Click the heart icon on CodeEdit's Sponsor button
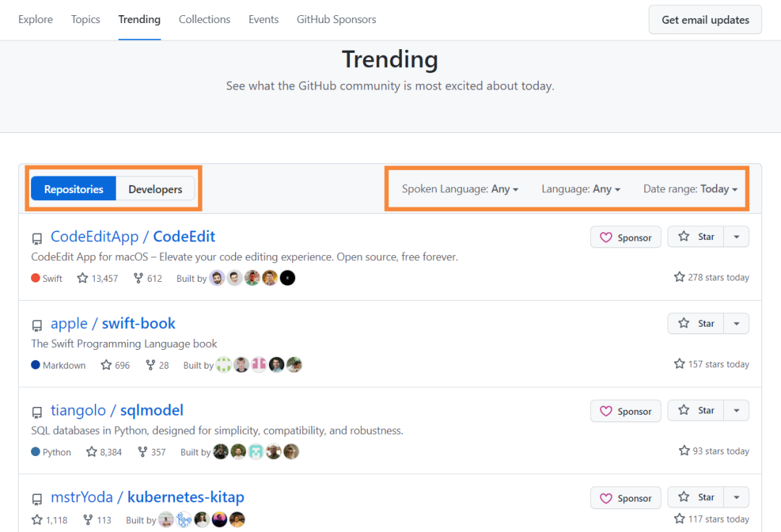781x532 pixels. (x=607, y=236)
